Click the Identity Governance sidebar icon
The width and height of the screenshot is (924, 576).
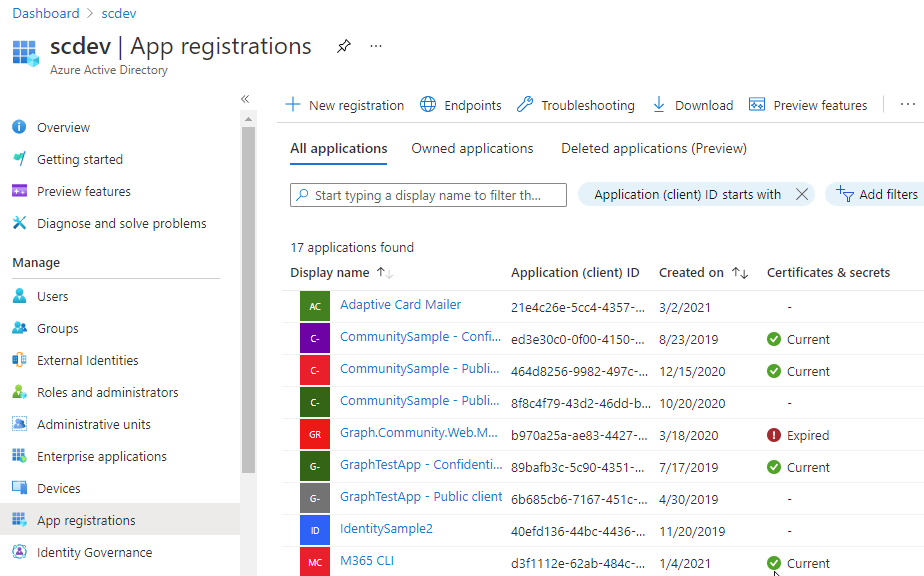pos(19,552)
